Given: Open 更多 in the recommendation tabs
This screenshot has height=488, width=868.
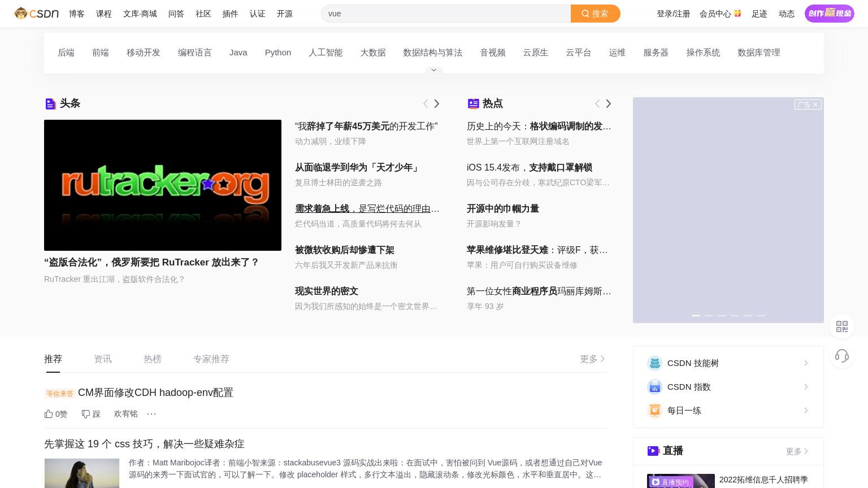Looking at the screenshot, I should 593,359.
